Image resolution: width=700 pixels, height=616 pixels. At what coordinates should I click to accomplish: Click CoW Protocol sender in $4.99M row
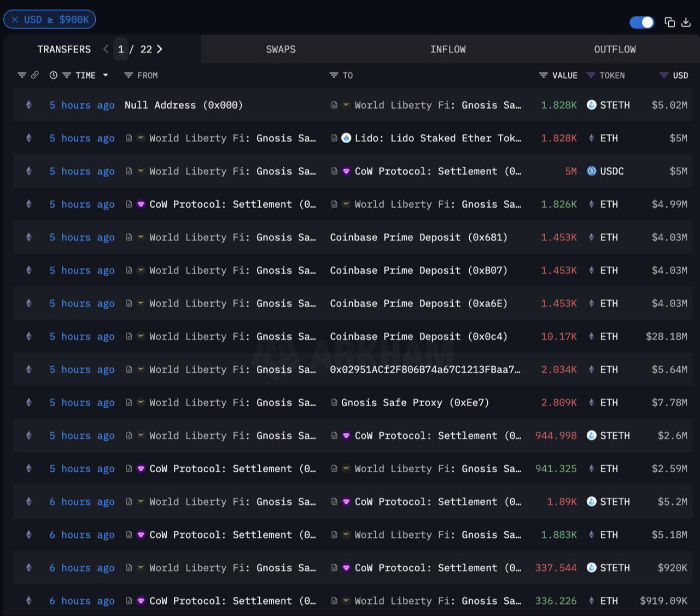pos(232,204)
